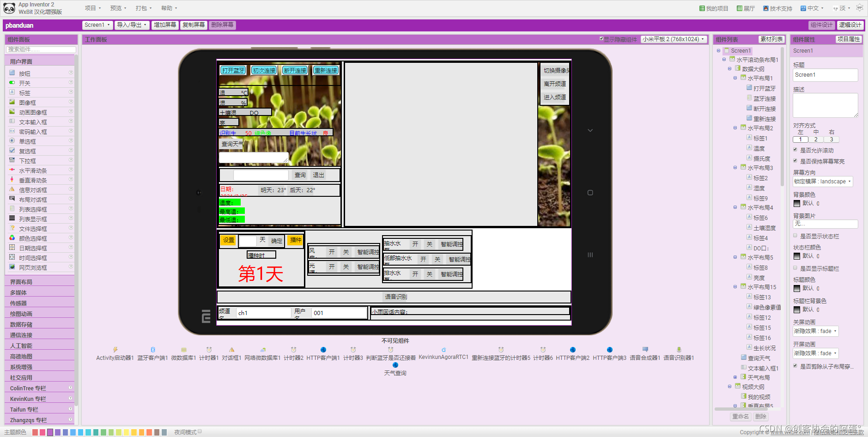The height and width of the screenshot is (437, 868).
Task: Toggle 显示隐藏组件 checkbox
Action: pos(601,39)
